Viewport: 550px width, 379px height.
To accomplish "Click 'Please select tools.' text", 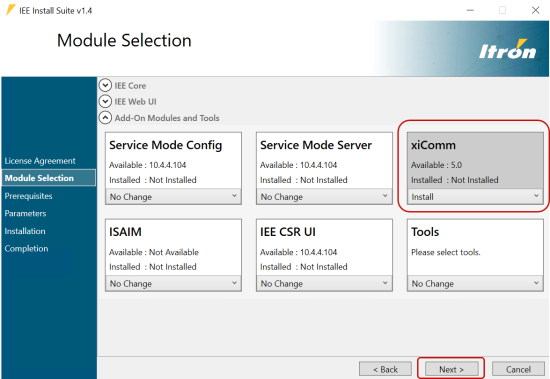I will (x=445, y=252).
